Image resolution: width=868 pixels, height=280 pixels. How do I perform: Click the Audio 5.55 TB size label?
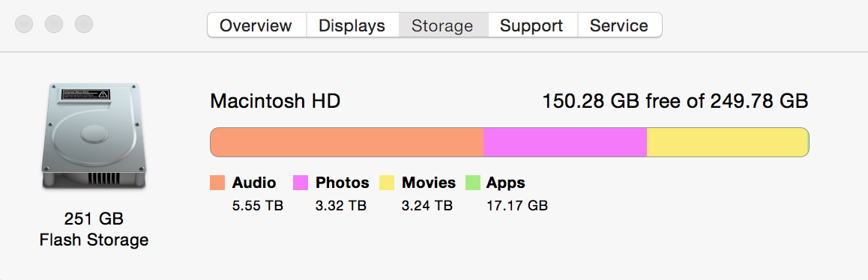point(258,206)
